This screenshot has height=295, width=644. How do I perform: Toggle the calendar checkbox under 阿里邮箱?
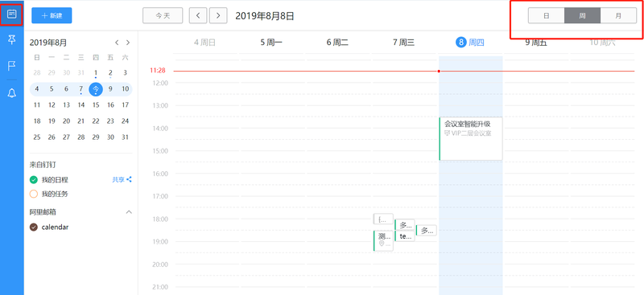pyautogui.click(x=34, y=227)
